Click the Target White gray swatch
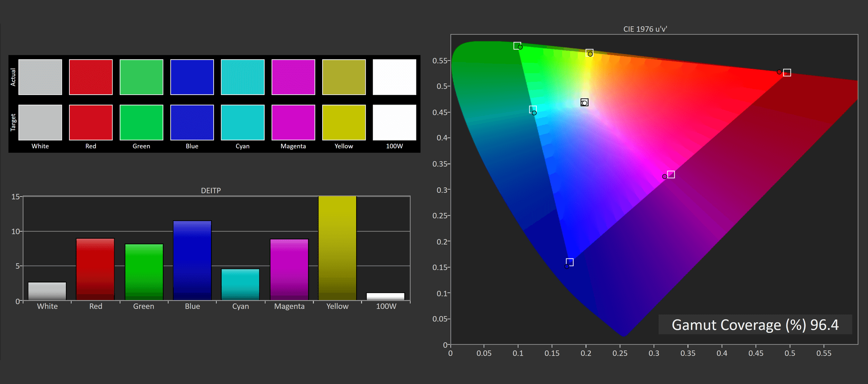868x384 pixels. pyautogui.click(x=40, y=122)
